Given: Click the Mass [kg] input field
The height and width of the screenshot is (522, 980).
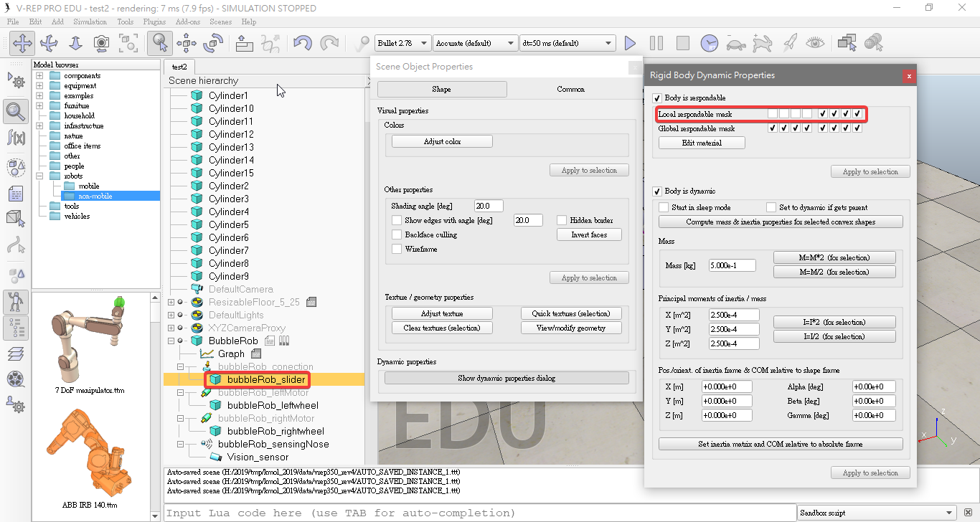Looking at the screenshot, I should (x=733, y=265).
